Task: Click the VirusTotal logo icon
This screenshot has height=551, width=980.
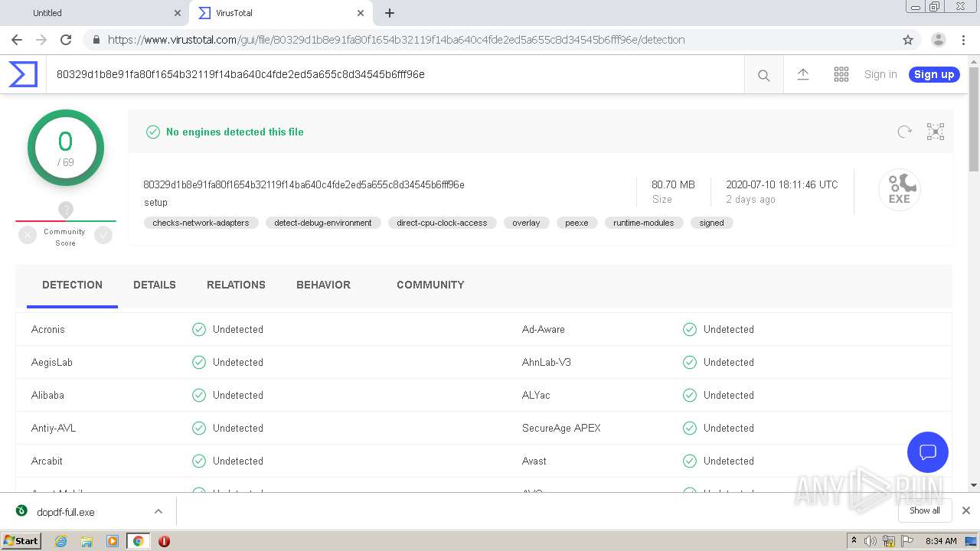Action: [23, 74]
